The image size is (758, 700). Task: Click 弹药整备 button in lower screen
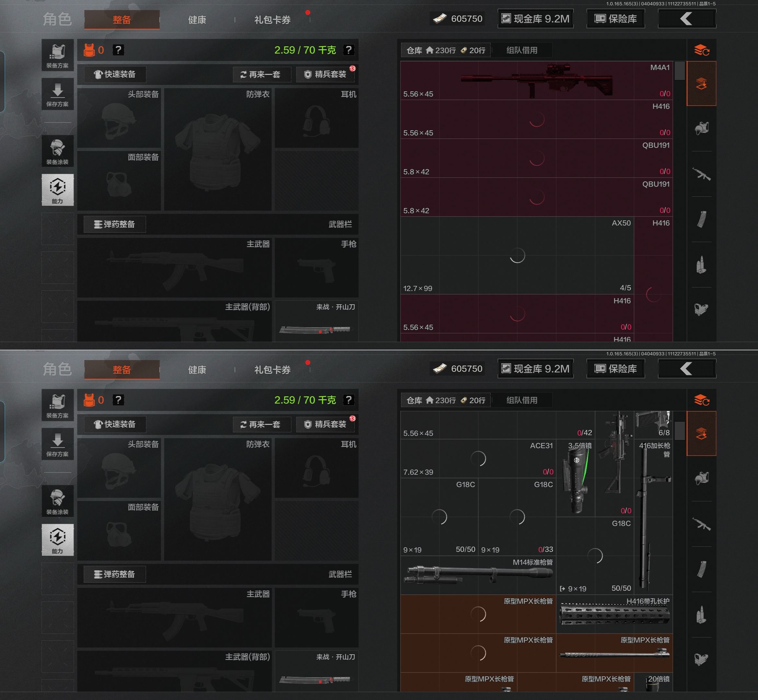point(115,574)
